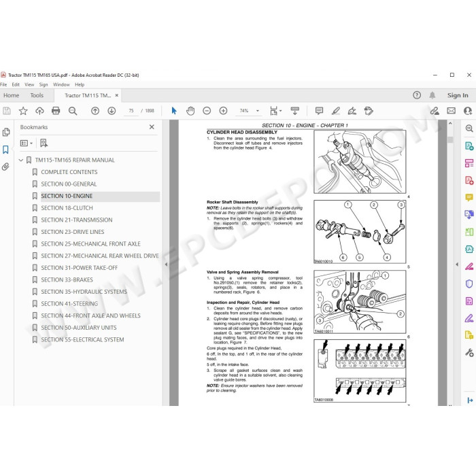Click the 74% zoom value field
Screen dimensions: 476x476
244,111
